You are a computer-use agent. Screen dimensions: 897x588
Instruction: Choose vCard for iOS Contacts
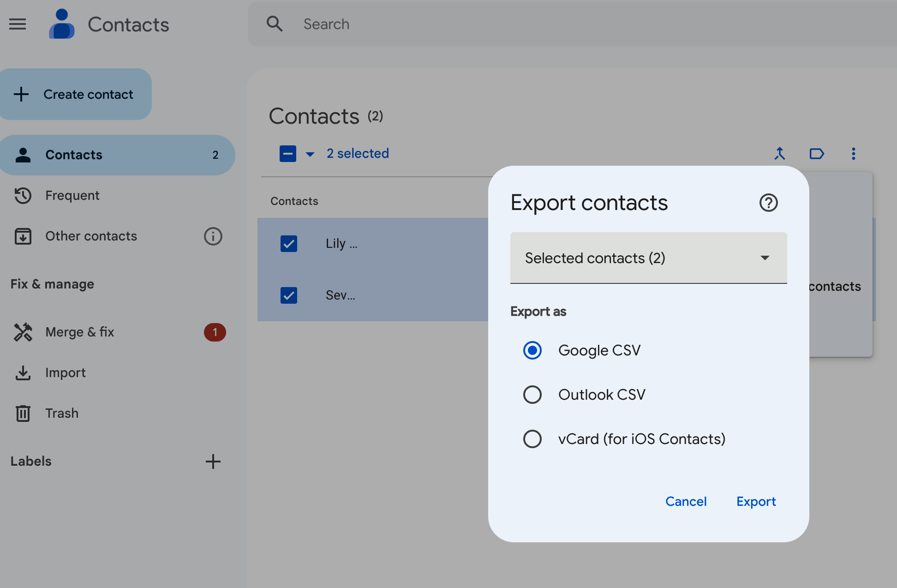(532, 438)
